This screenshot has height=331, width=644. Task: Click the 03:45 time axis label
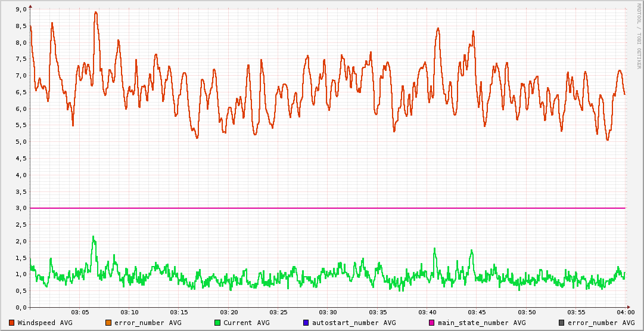click(x=477, y=313)
